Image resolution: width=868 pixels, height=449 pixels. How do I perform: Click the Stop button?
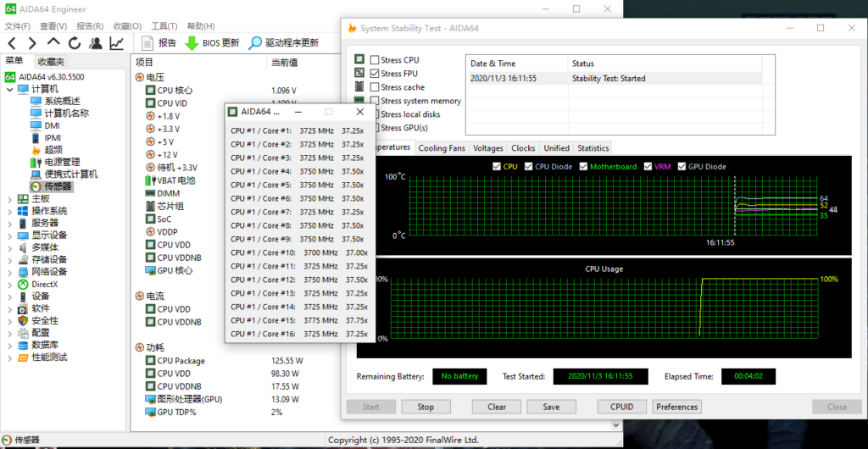426,407
